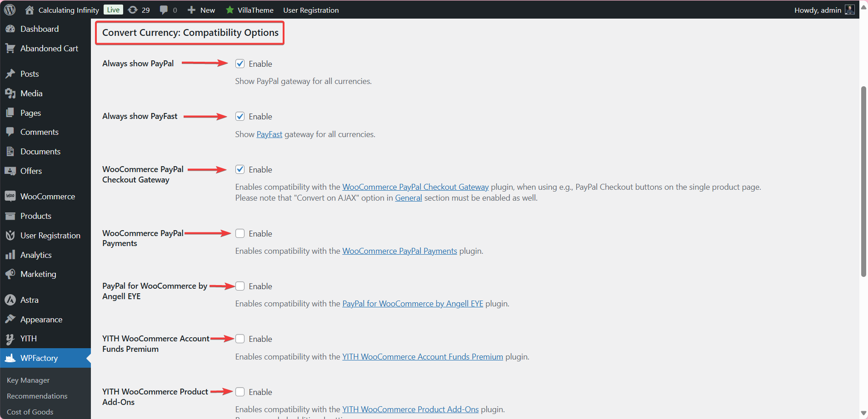Click the WooCommerce woo icon
The image size is (868, 419).
coord(10,196)
